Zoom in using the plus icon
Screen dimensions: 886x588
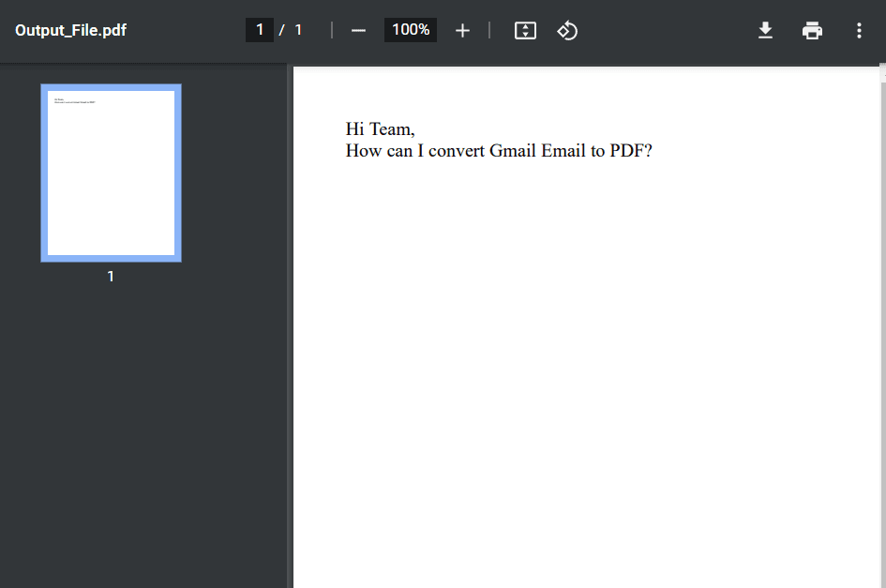click(x=462, y=30)
